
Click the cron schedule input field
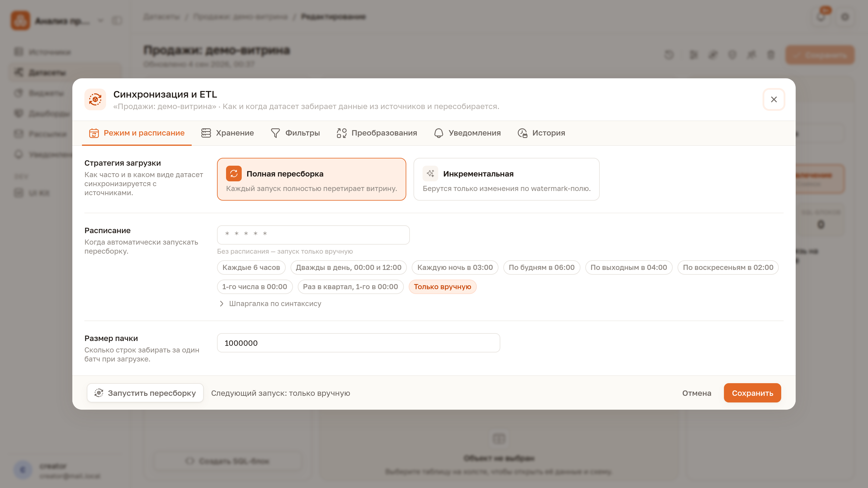[x=313, y=235]
